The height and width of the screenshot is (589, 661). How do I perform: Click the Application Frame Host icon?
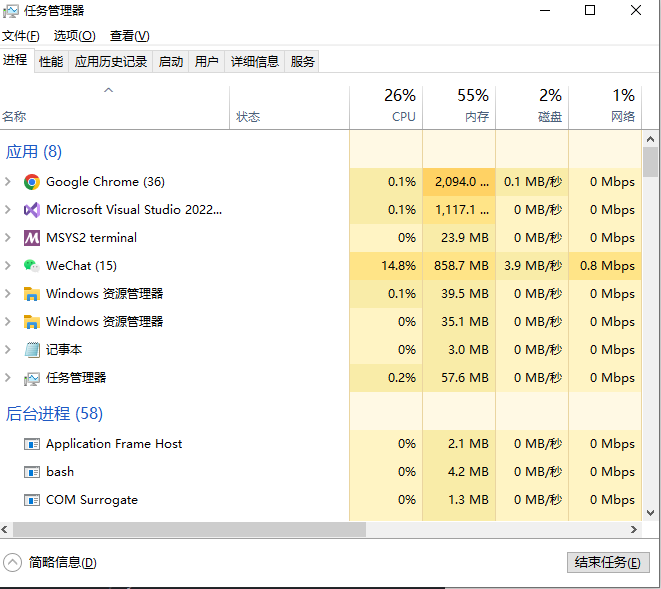(x=32, y=444)
